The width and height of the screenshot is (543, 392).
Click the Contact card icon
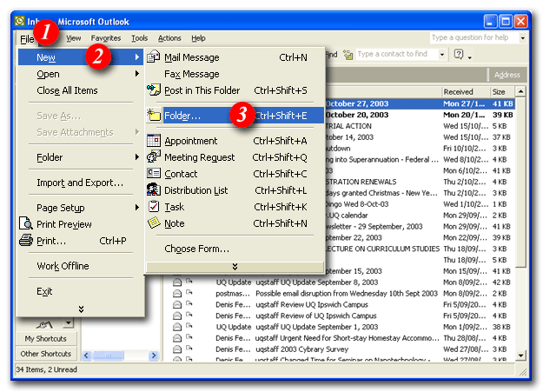pyautogui.click(x=153, y=174)
